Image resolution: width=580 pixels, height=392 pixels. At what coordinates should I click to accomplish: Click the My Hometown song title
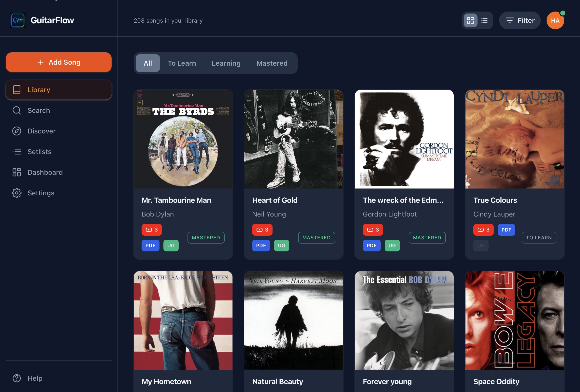(x=166, y=381)
